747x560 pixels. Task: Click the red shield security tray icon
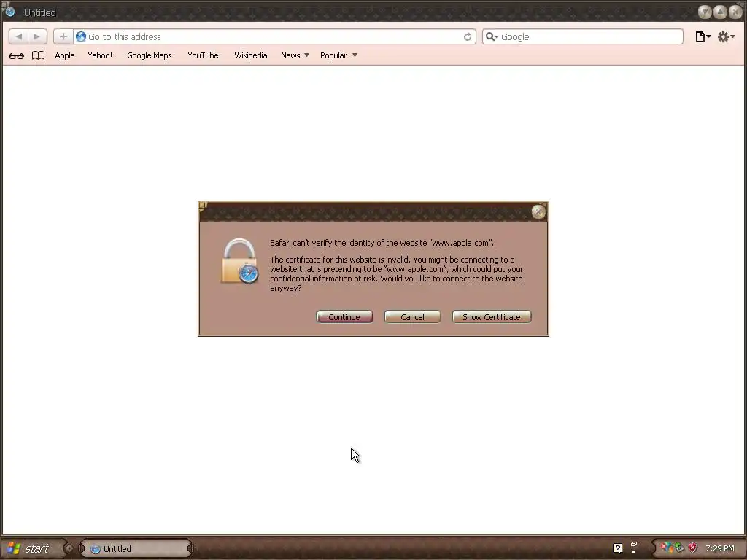(693, 548)
